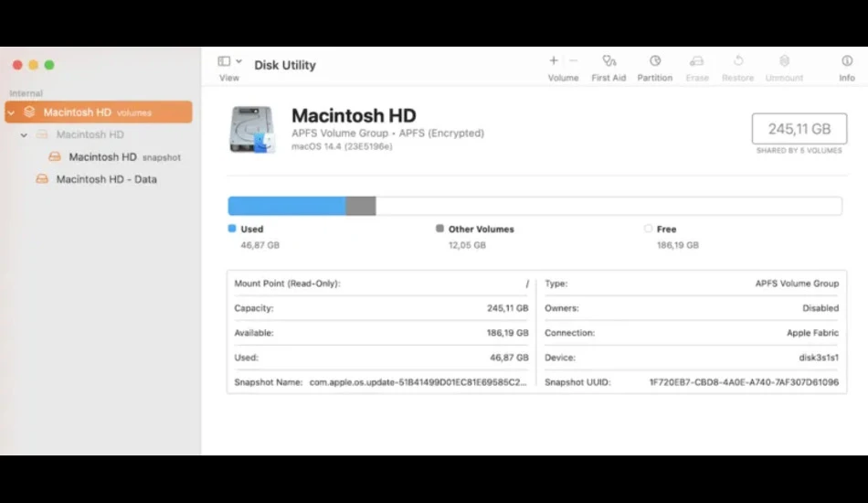Click the stacked volumes group icon
The height and width of the screenshot is (503, 868).
[x=29, y=112]
